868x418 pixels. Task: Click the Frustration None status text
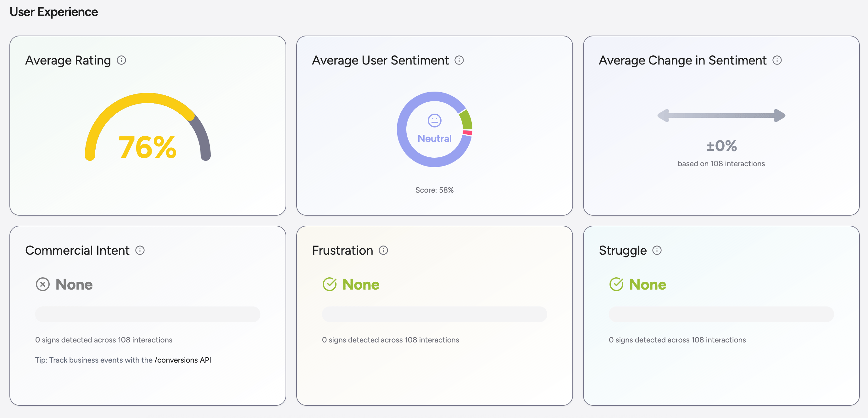361,285
